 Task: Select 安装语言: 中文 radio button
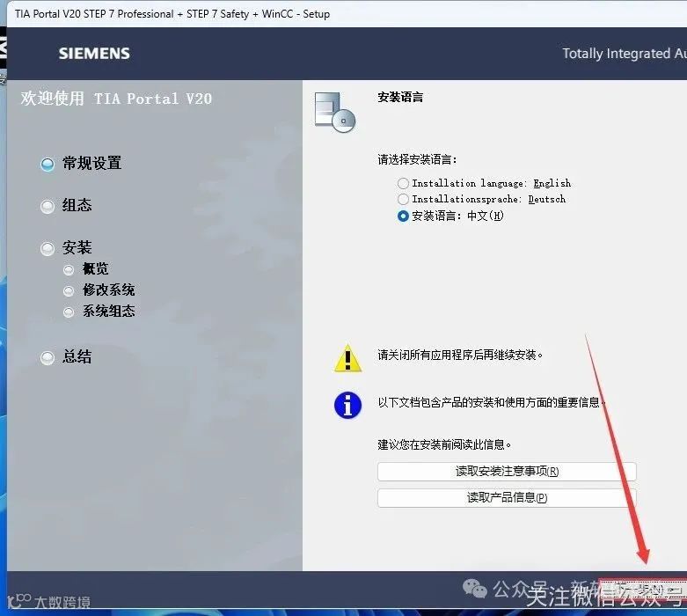[x=403, y=216]
